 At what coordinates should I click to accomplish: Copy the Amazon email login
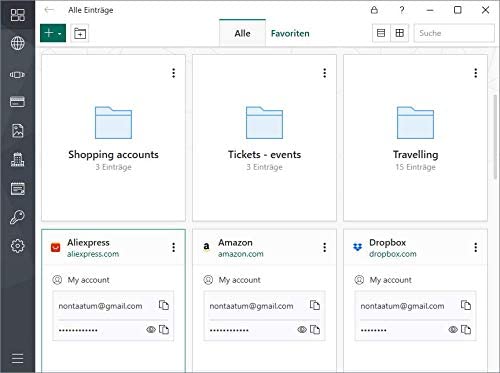(x=315, y=305)
